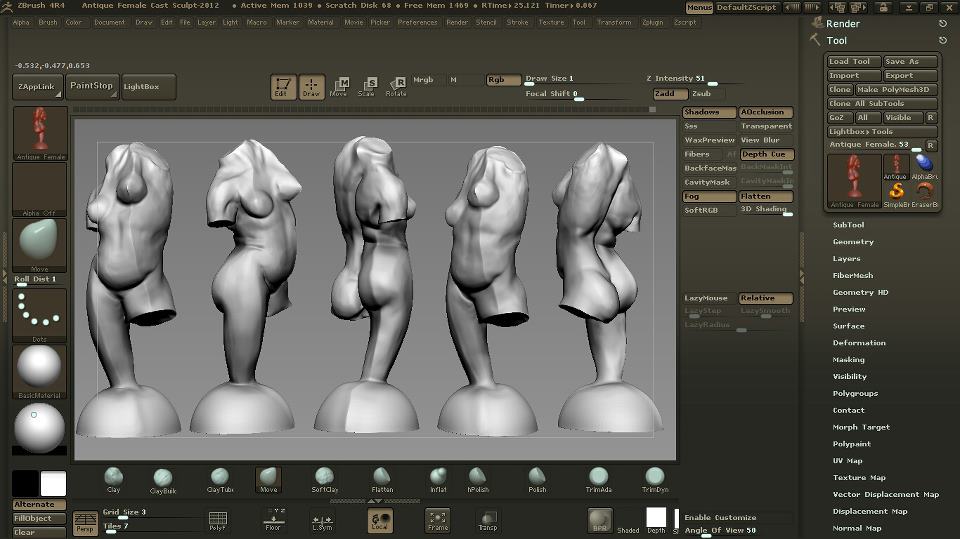Screen dimensions: 960x539
Task: Click the Frame icon at bottom
Action: tap(438, 520)
